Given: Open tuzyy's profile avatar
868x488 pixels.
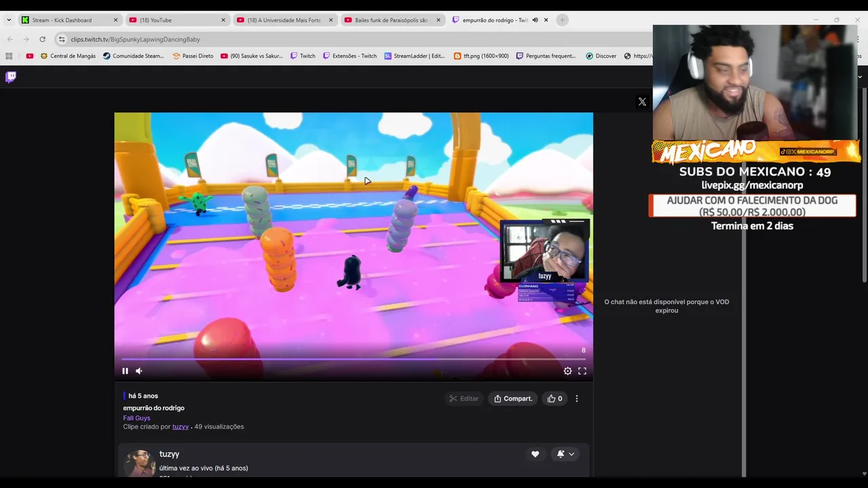Looking at the screenshot, I should (x=139, y=463).
